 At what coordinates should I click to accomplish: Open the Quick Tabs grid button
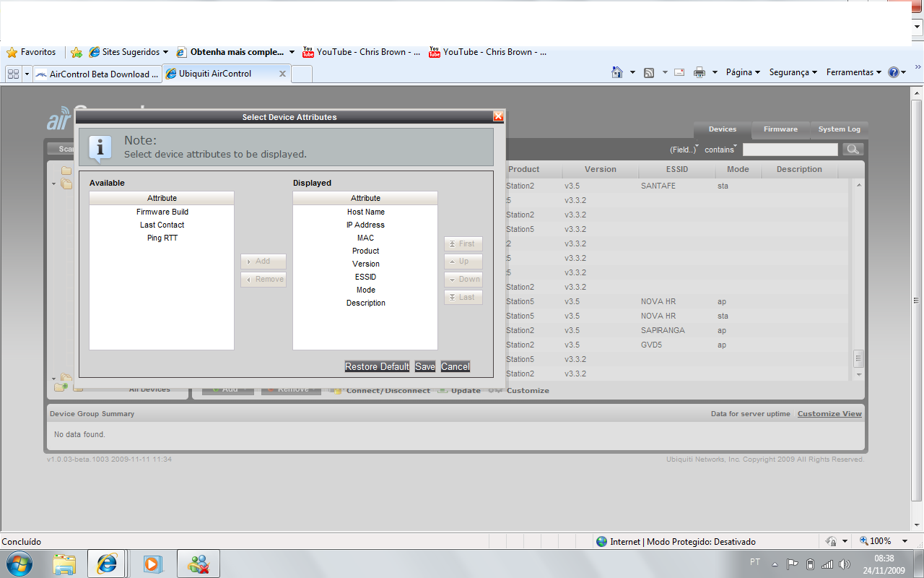pos(13,74)
